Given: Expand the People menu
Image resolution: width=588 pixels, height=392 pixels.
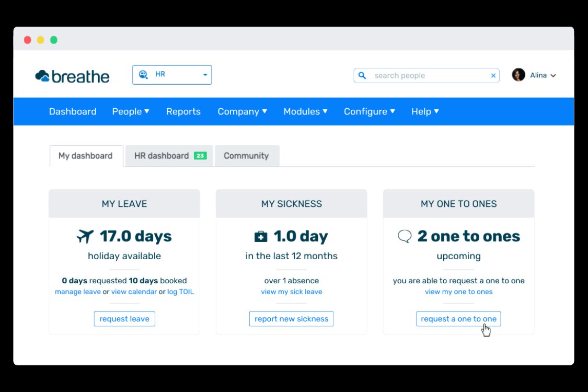Looking at the screenshot, I should tap(131, 111).
